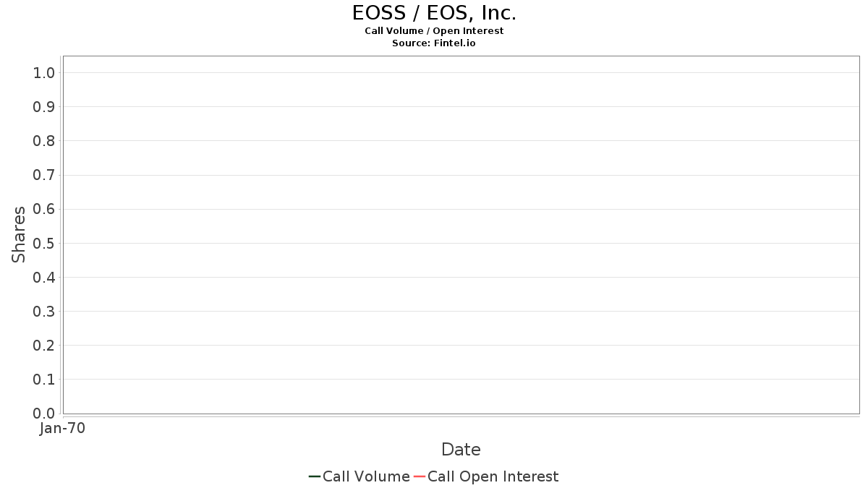
Task: Select the Shares y-axis title
Action: [x=19, y=234]
